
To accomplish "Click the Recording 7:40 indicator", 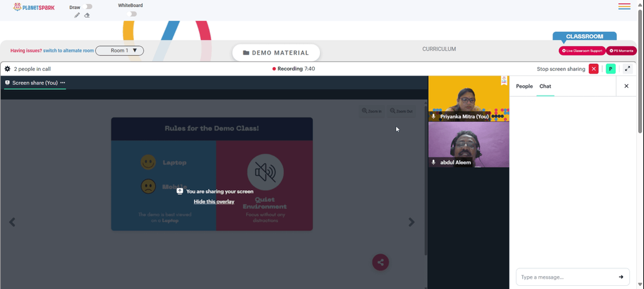I will point(294,69).
